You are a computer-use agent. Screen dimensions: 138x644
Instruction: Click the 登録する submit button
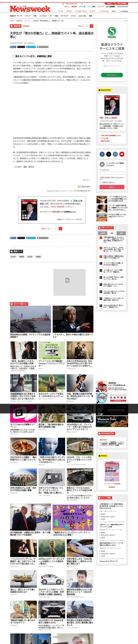point(112,187)
